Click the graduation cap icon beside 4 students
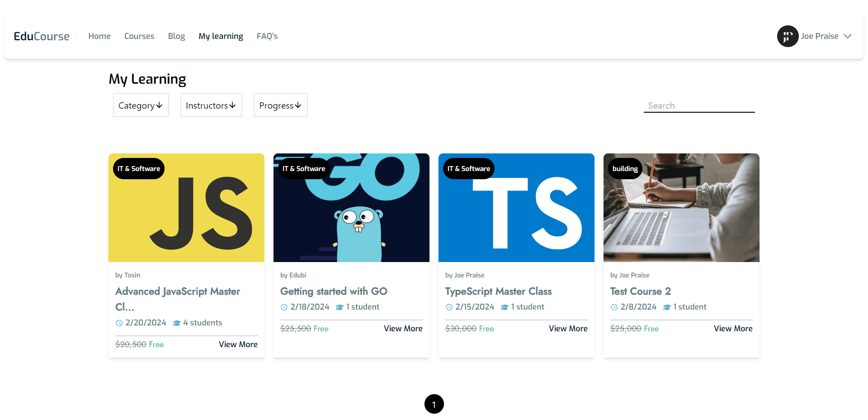This screenshot has height=420, width=868. coord(177,323)
